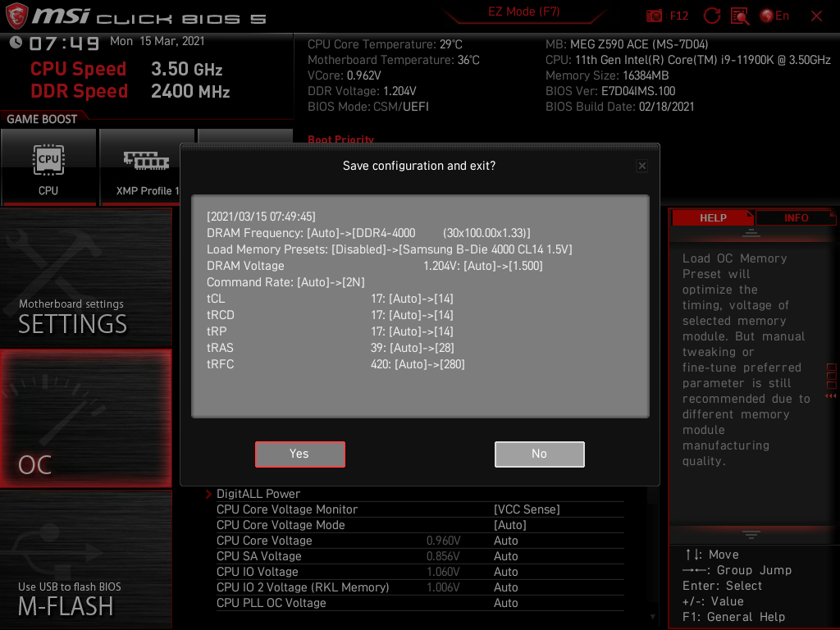The height and width of the screenshot is (630, 840).
Task: Open the BIOS search magnifier icon
Action: click(740, 16)
